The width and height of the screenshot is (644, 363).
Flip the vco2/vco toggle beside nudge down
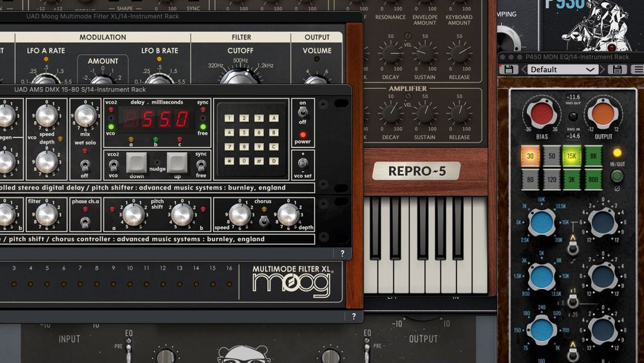click(x=113, y=165)
